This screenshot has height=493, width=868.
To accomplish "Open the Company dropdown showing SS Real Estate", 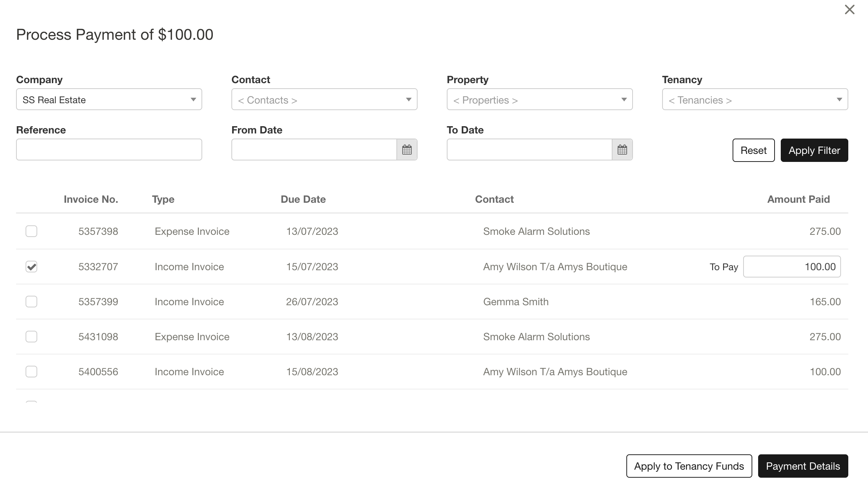I will coord(109,100).
